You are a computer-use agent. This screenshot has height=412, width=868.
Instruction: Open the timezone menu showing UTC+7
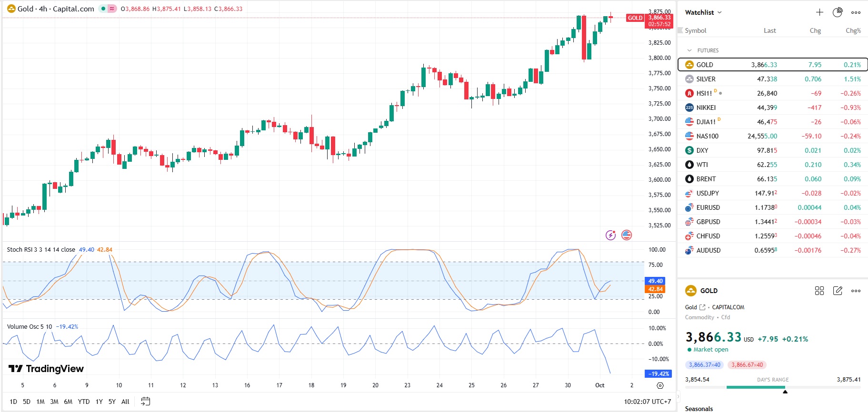click(647, 402)
